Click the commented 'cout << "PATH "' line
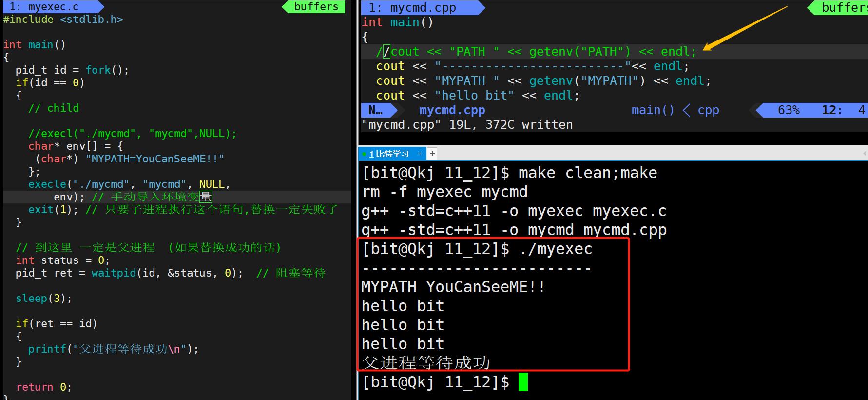This screenshot has width=868, height=400. [536, 52]
